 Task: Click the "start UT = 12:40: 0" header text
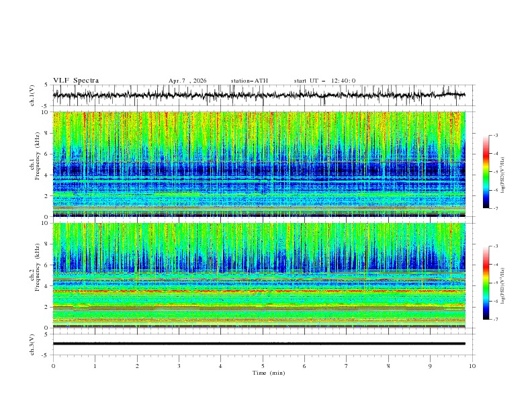pyautogui.click(x=324, y=81)
